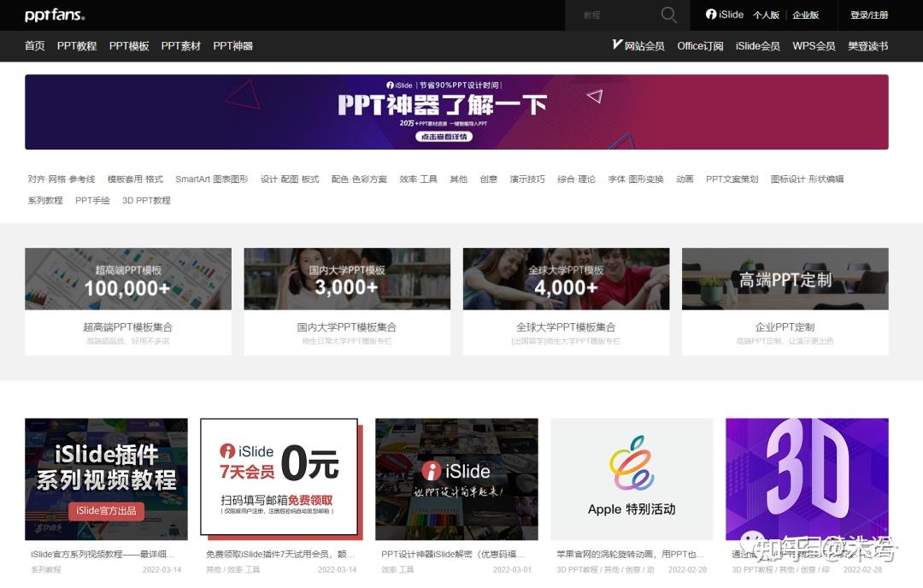923x588 pixels.
Task: Open WPS会员 link
Action: coord(814,46)
